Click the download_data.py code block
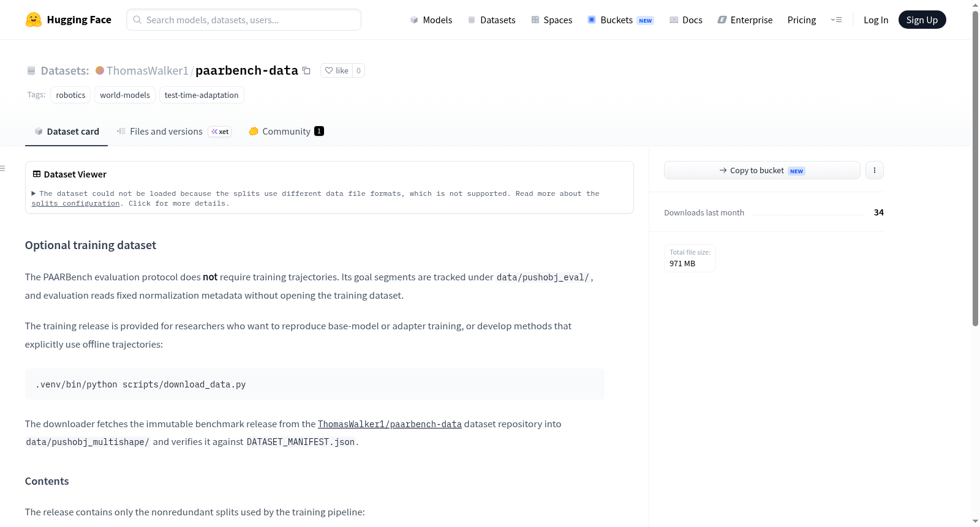This screenshot has width=980, height=527. point(315,384)
